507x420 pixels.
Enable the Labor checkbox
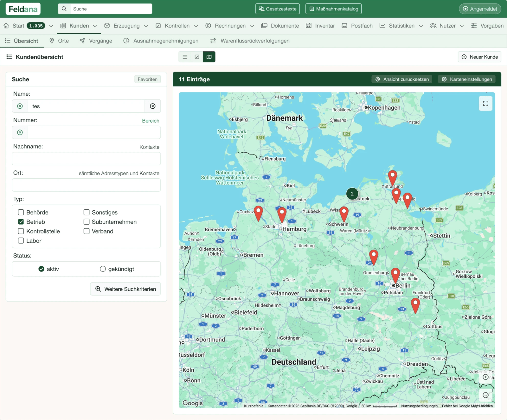[x=21, y=241]
